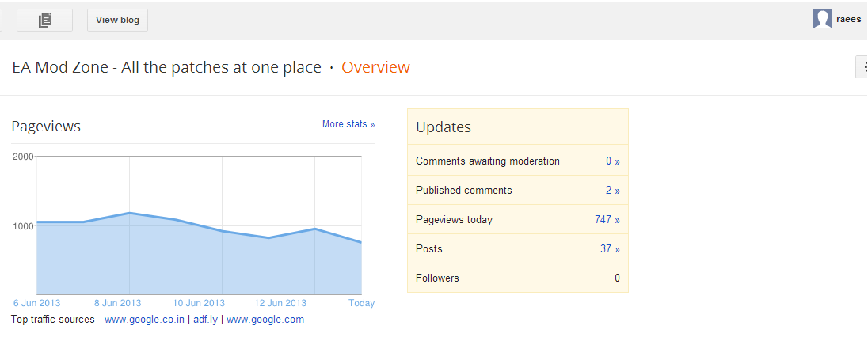The height and width of the screenshot is (337, 868).
Task: Open the adf.ly traffic source link
Action: click(x=206, y=320)
